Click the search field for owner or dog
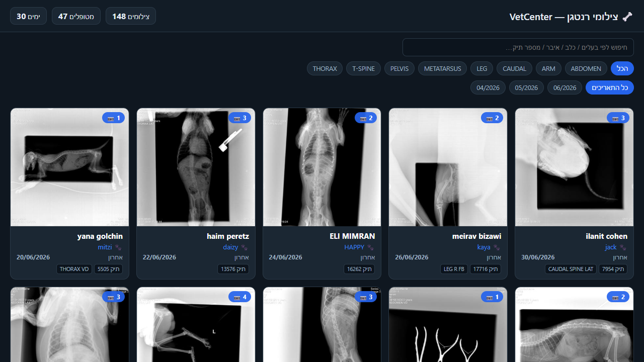Screen dimensions: 644x362 point(518,47)
